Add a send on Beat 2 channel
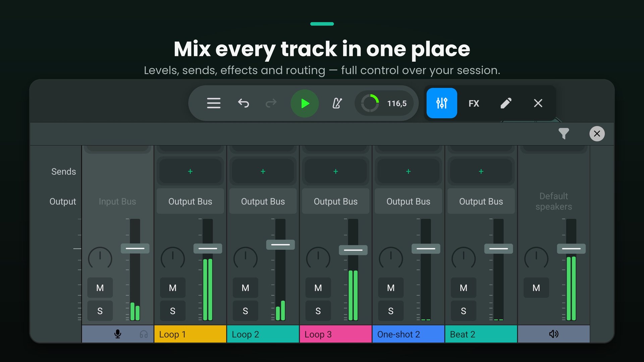 point(481,171)
